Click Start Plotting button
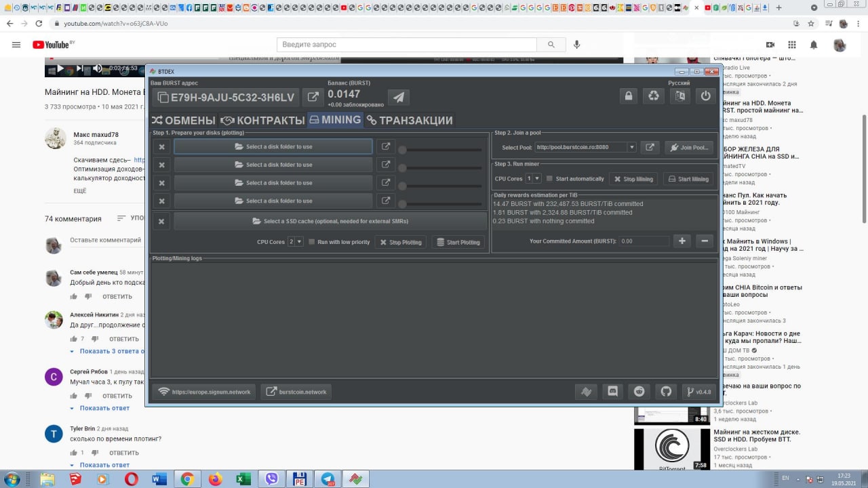This screenshot has height=488, width=868. pyautogui.click(x=458, y=242)
